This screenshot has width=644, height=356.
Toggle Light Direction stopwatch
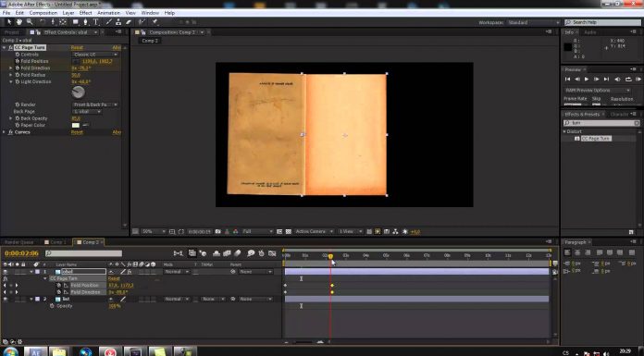click(18, 81)
